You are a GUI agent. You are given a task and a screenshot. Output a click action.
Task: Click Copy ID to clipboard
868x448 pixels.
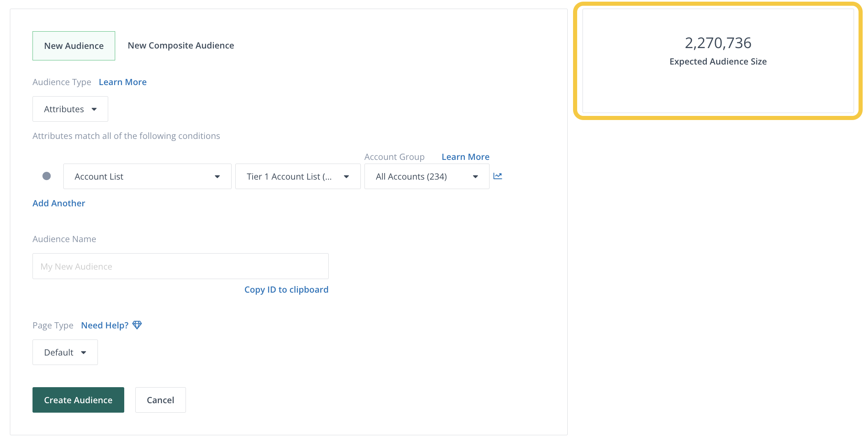click(x=286, y=289)
